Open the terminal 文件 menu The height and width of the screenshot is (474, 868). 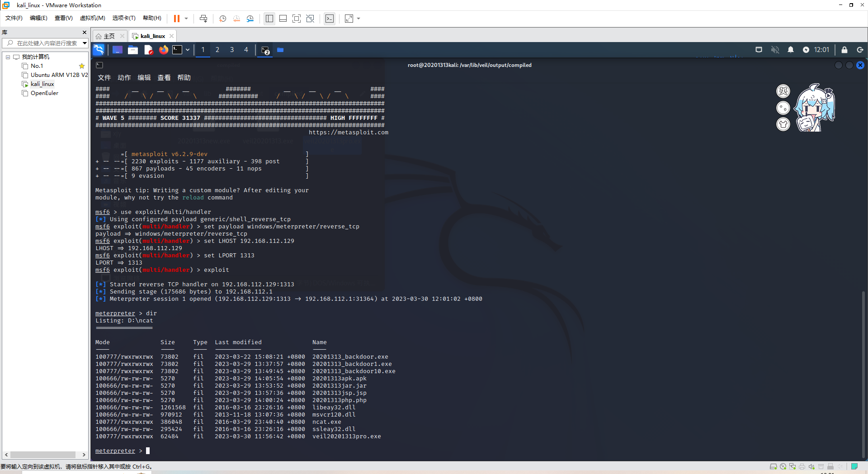[104, 78]
